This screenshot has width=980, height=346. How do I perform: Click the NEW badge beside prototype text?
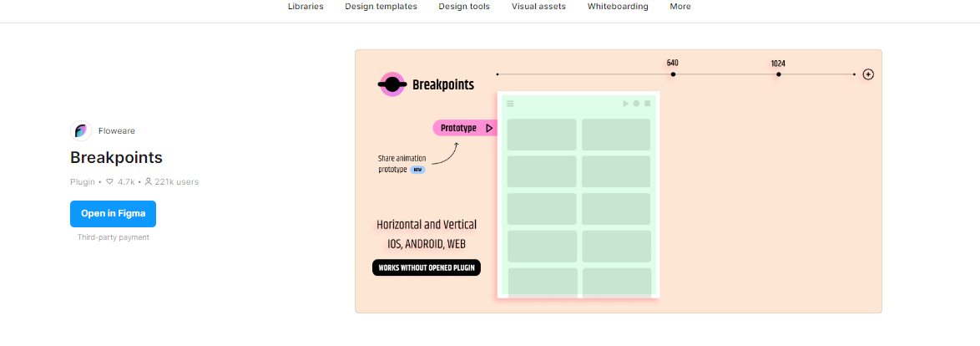point(417,170)
